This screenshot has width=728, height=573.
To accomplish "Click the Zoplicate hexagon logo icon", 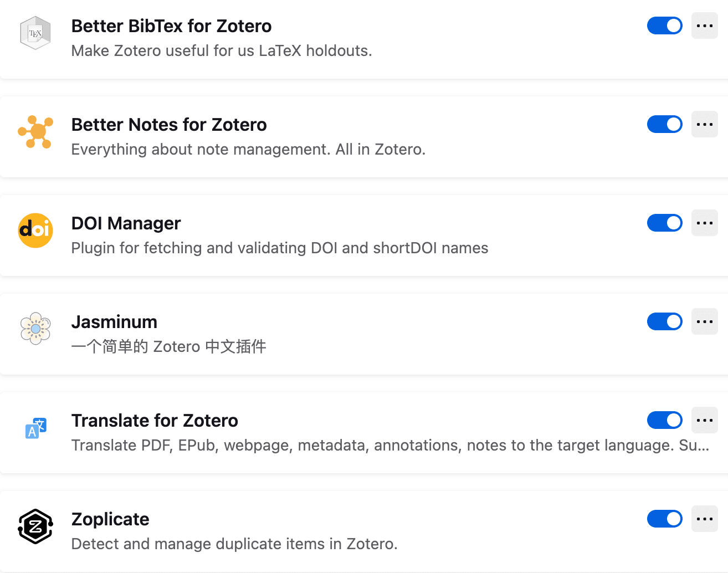I will [x=35, y=526].
